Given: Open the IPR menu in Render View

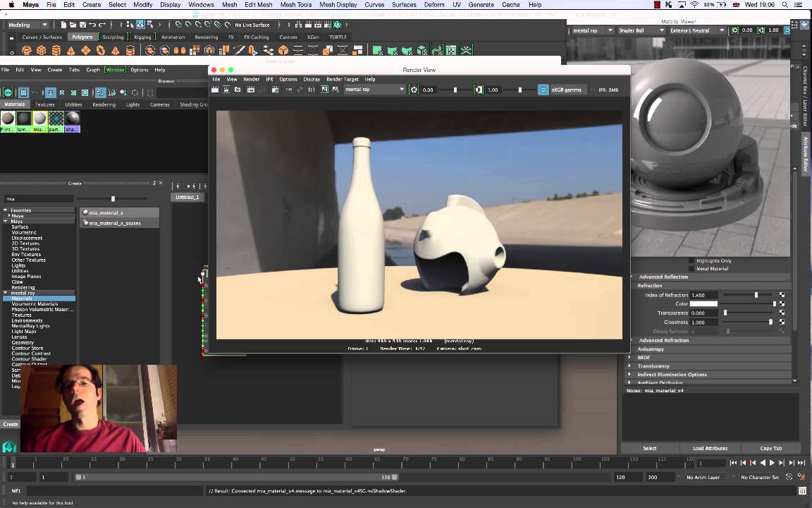Looking at the screenshot, I should (269, 79).
